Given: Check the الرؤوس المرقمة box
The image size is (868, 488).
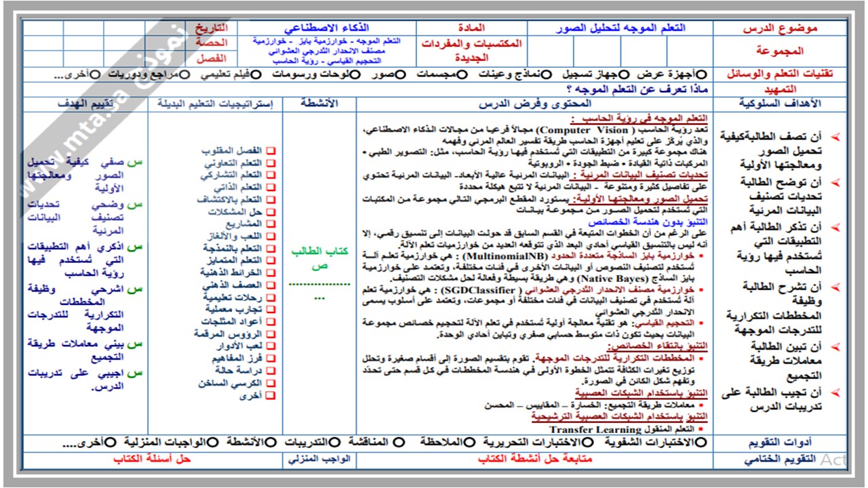Looking at the screenshot, I should click(x=270, y=334).
